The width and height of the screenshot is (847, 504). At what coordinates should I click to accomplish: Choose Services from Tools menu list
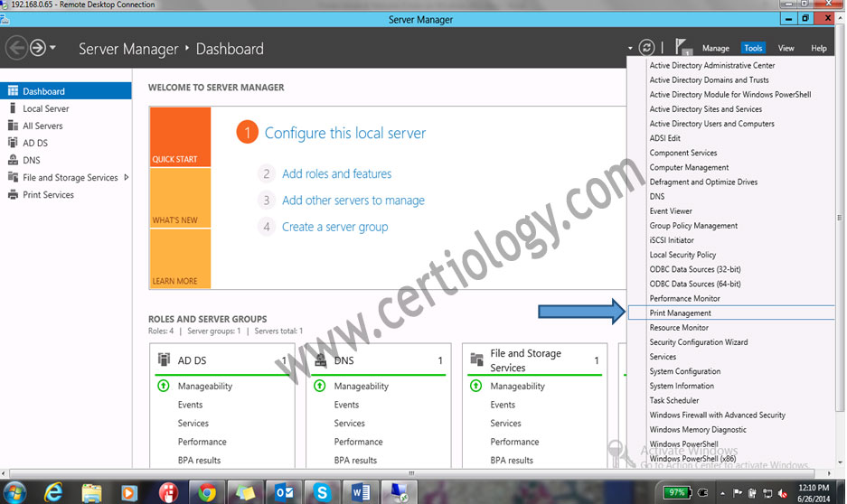click(x=663, y=357)
